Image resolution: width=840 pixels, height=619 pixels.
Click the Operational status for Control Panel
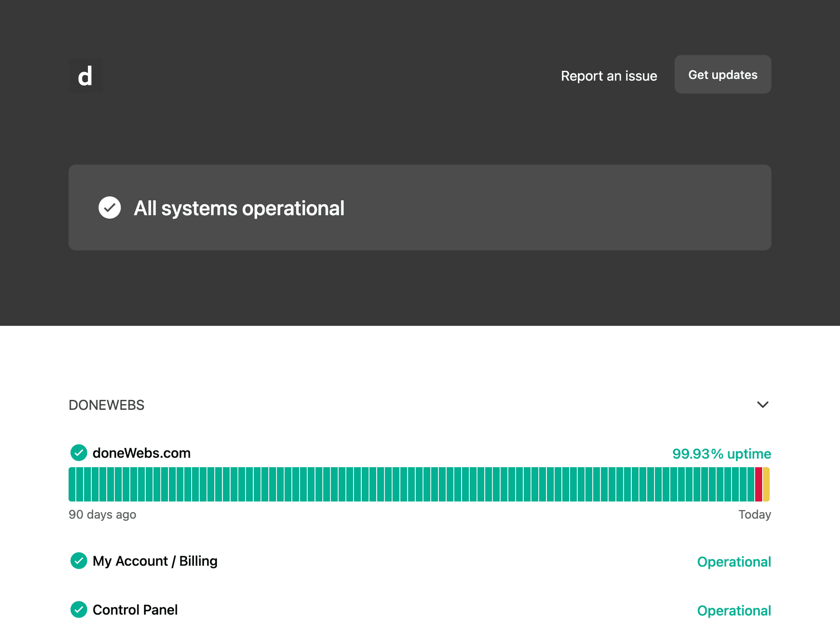734,611
